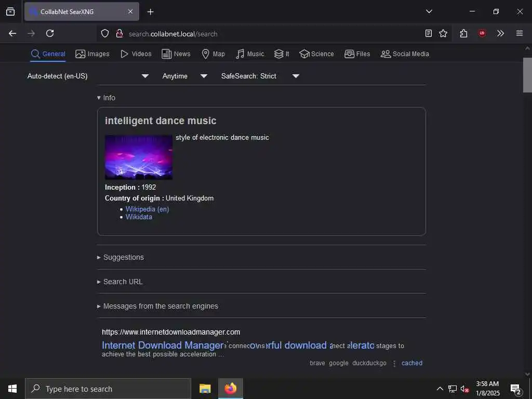Open the tracking protection shield icon

point(105,33)
